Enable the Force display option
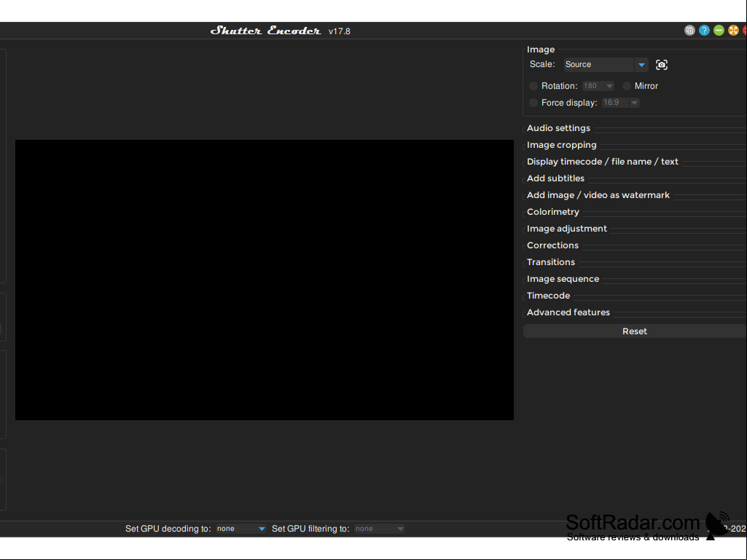Image resolution: width=747 pixels, height=560 pixels. tap(533, 103)
